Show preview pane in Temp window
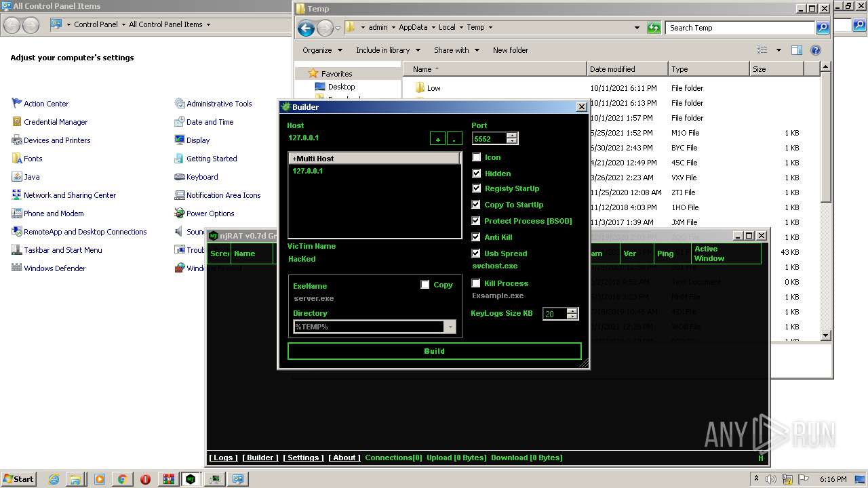868x488 pixels. (x=797, y=50)
